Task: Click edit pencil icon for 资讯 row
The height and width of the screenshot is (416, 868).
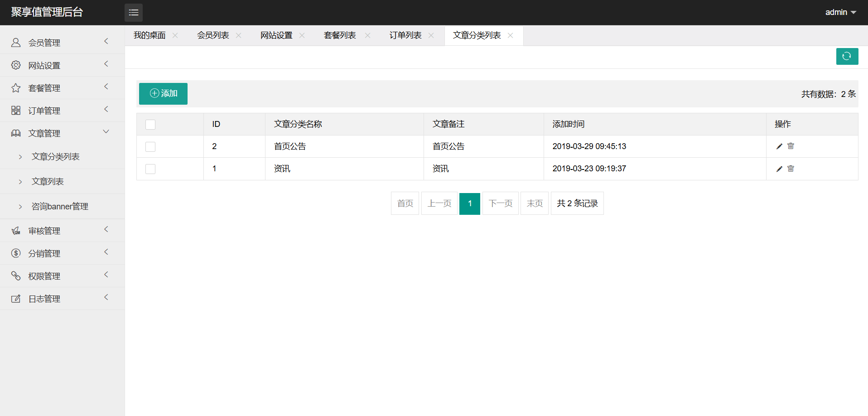Action: (x=779, y=169)
